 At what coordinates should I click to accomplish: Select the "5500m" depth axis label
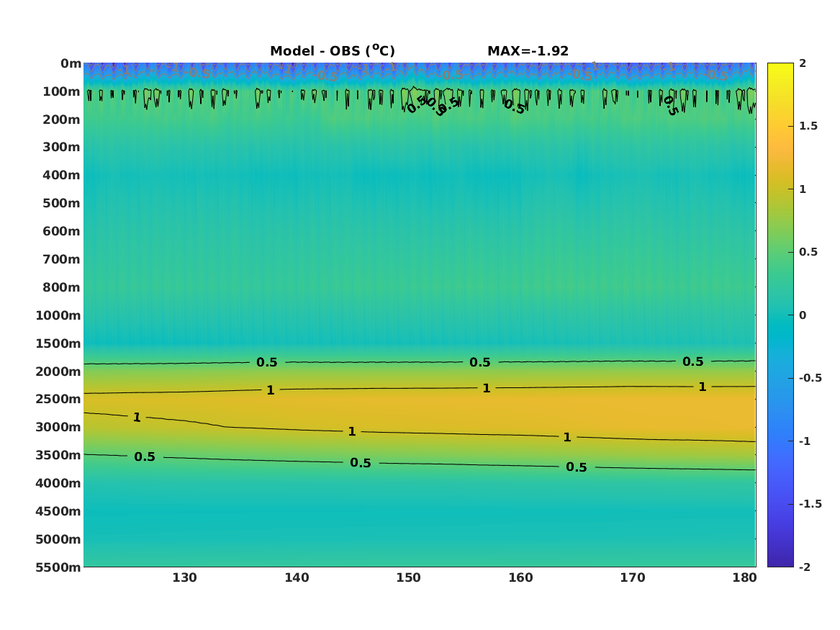point(58,567)
